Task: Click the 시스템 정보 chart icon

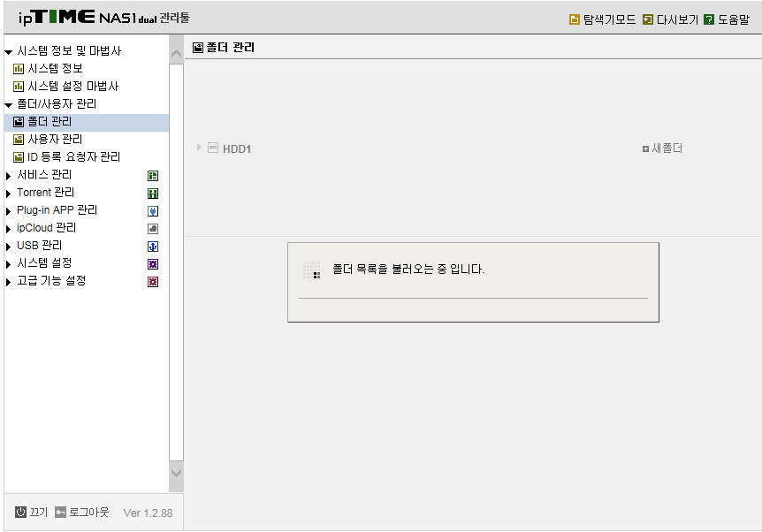Action: click(x=19, y=69)
